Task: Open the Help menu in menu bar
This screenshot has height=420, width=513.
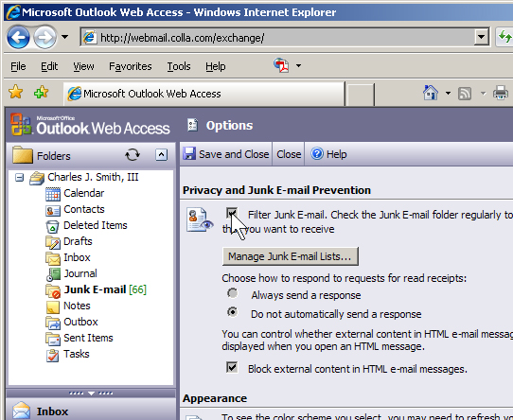Action: click(x=215, y=66)
